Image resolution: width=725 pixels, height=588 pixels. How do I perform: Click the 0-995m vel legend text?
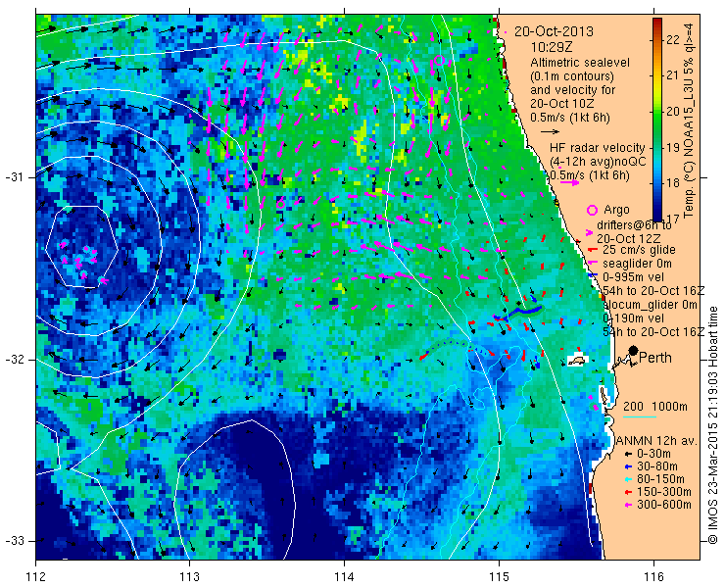click(x=634, y=277)
